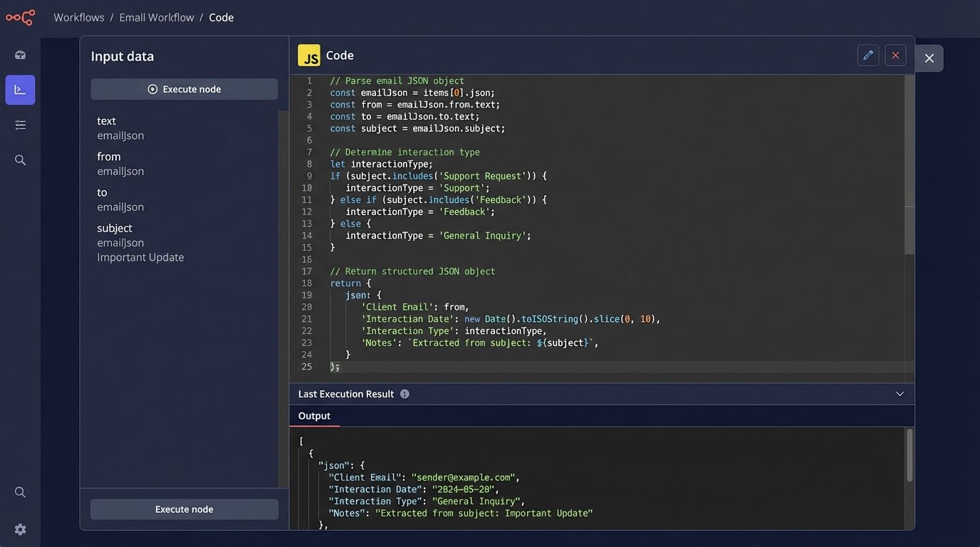Collapse the Last Execution Result section chevron
The height and width of the screenshot is (547, 980).
pos(900,394)
